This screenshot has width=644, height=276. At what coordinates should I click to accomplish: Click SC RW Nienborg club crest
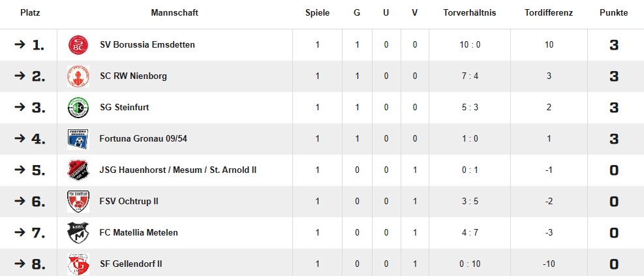point(78,76)
